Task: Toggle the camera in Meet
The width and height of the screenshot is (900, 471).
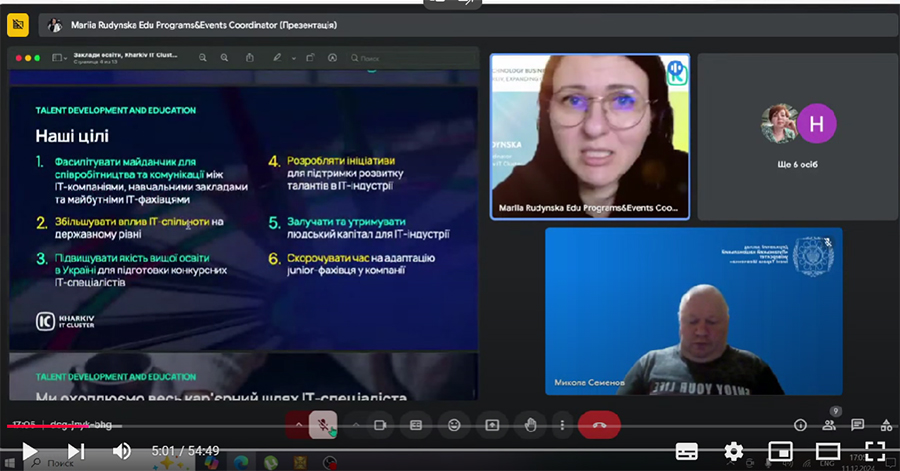Action: 379,425
